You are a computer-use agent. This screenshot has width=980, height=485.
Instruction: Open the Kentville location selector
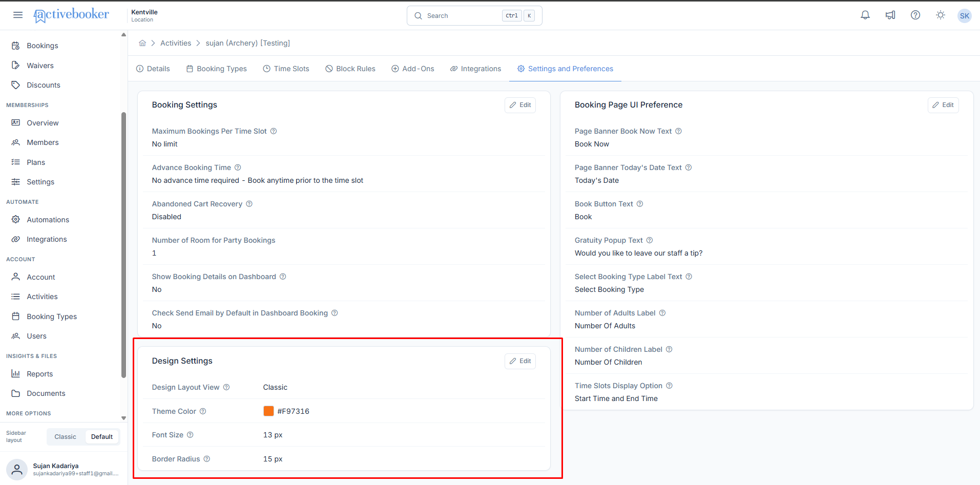[144, 15]
